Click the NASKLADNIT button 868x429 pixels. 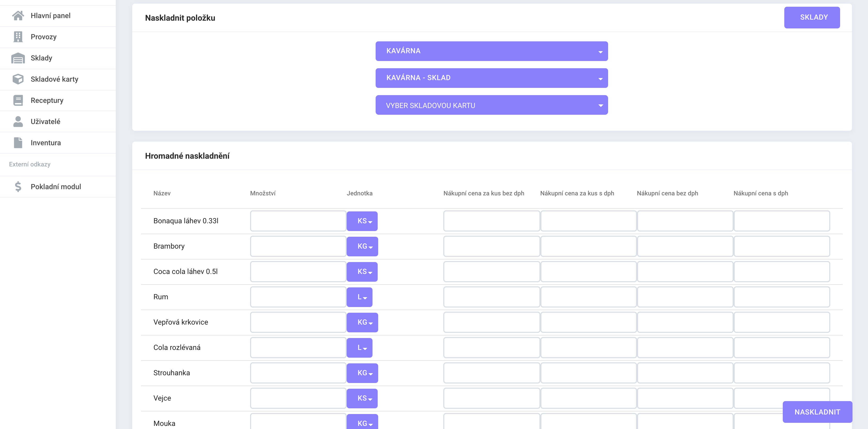(817, 412)
